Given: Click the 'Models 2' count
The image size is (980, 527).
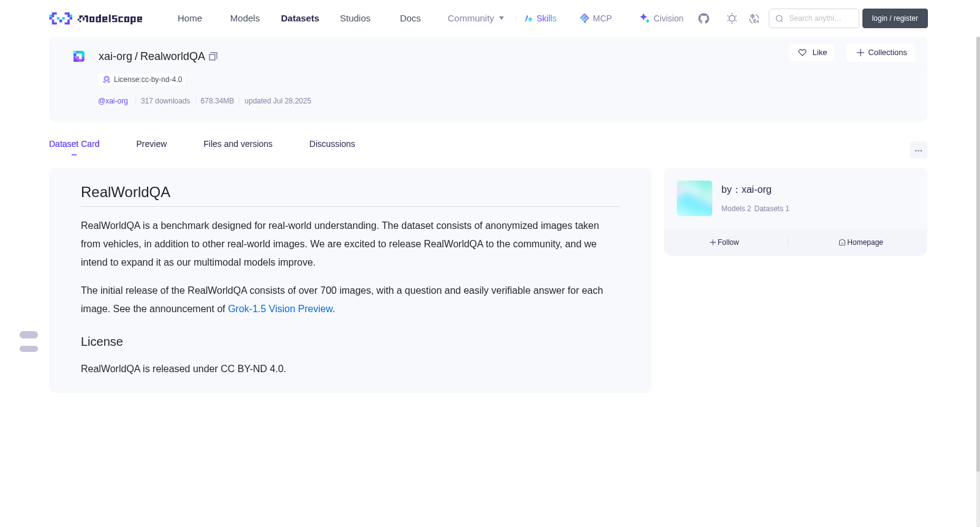Looking at the screenshot, I should pyautogui.click(x=736, y=209).
